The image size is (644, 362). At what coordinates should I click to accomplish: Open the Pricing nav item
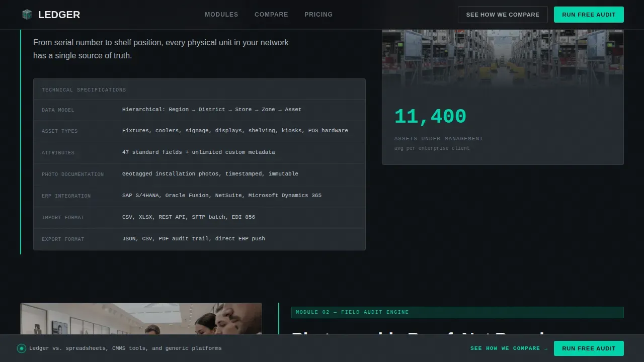click(x=318, y=15)
